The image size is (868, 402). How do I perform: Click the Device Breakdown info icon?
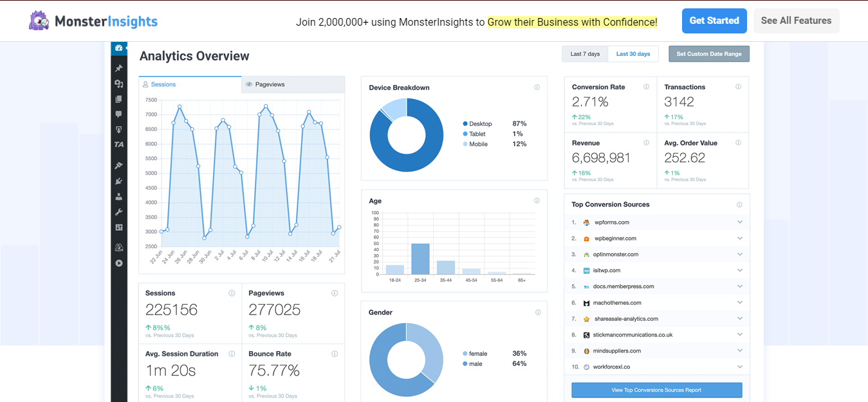pyautogui.click(x=537, y=87)
